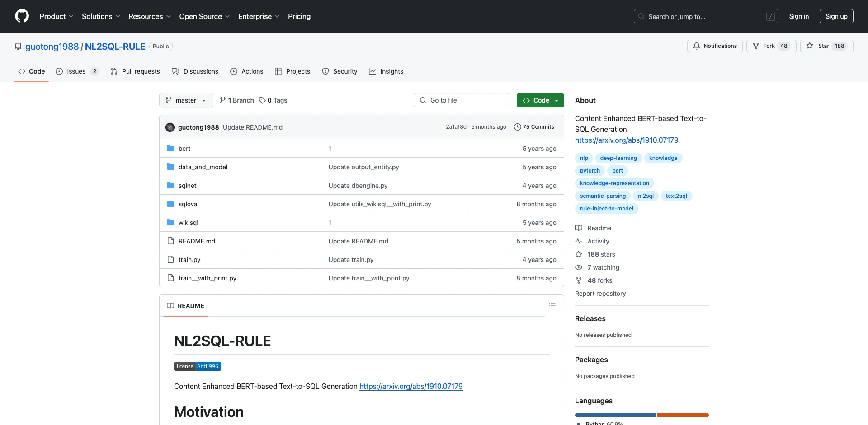Click the text2sql topic tag
Viewport: 868px width, 425px height.
point(676,196)
